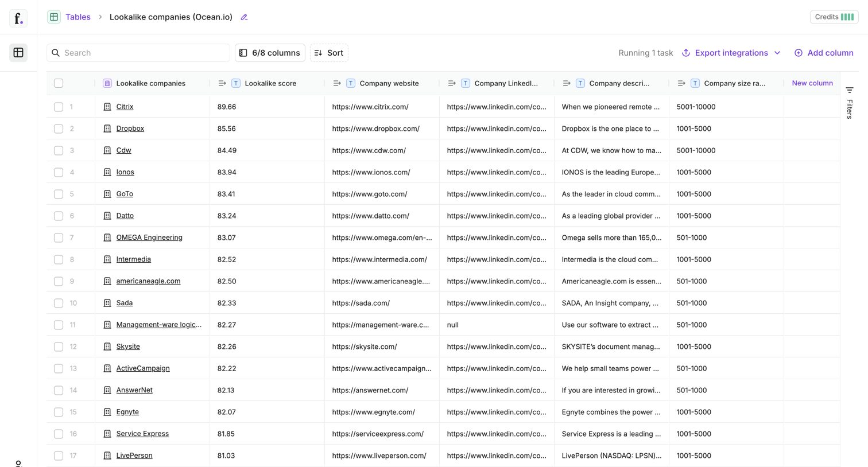Select the Dropbox row checkbox
This screenshot has height=467, width=868.
point(59,129)
